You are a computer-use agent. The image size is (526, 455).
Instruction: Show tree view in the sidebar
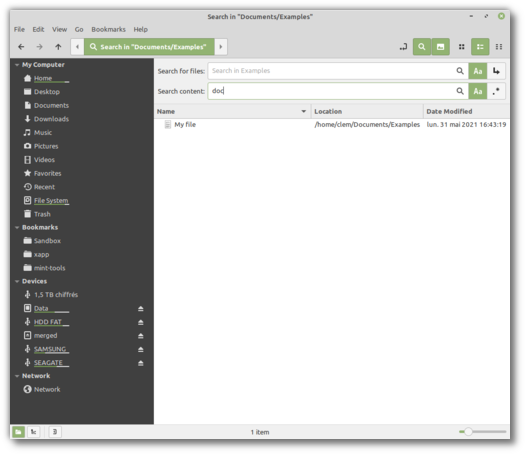[34, 432]
